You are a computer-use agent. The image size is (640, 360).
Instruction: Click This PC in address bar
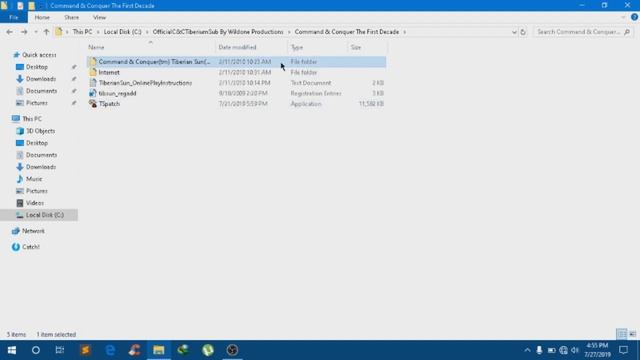click(x=82, y=32)
